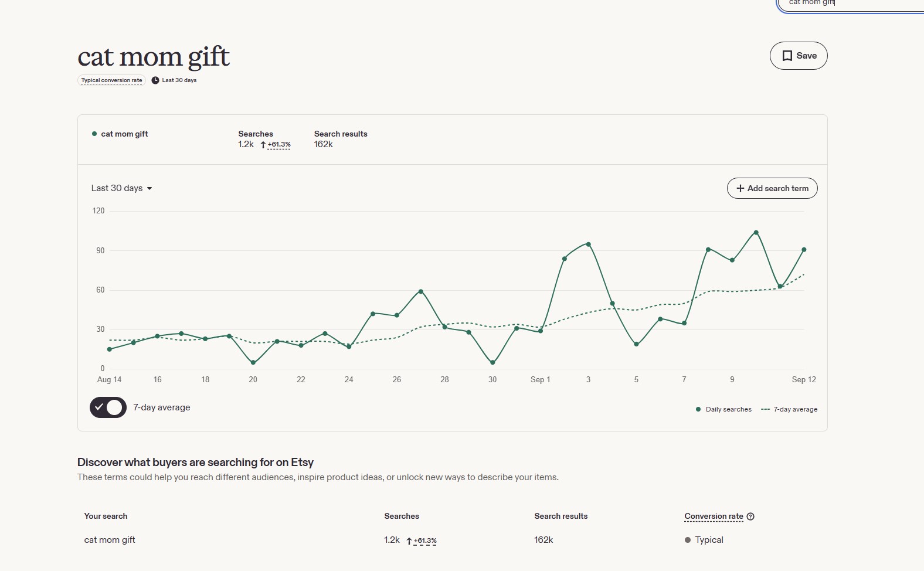Click the Daily searches legend marker

coord(698,409)
